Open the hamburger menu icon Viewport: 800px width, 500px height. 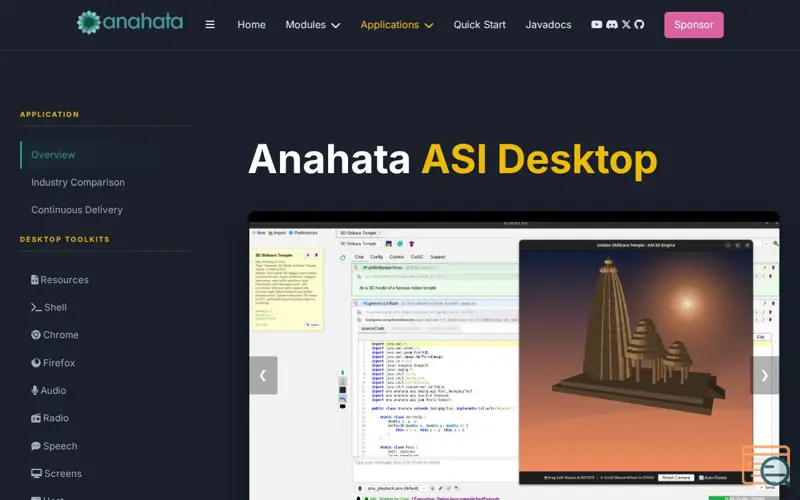(210, 24)
